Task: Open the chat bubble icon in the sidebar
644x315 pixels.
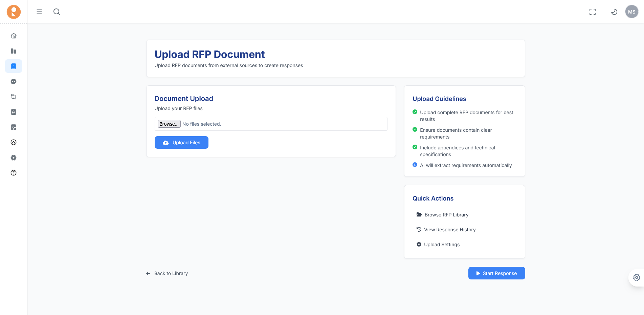Action: coord(14,82)
